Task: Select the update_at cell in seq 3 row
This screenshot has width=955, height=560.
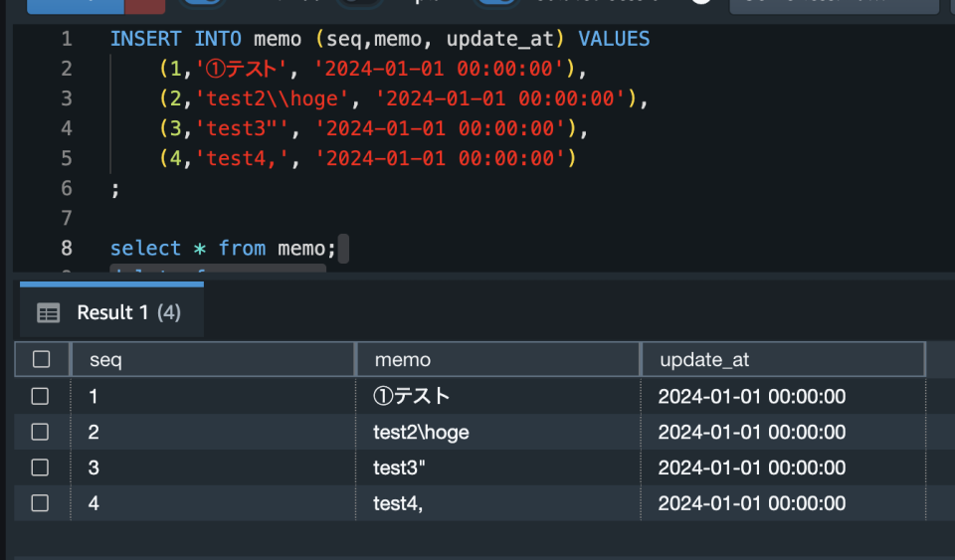Action: tap(751, 467)
